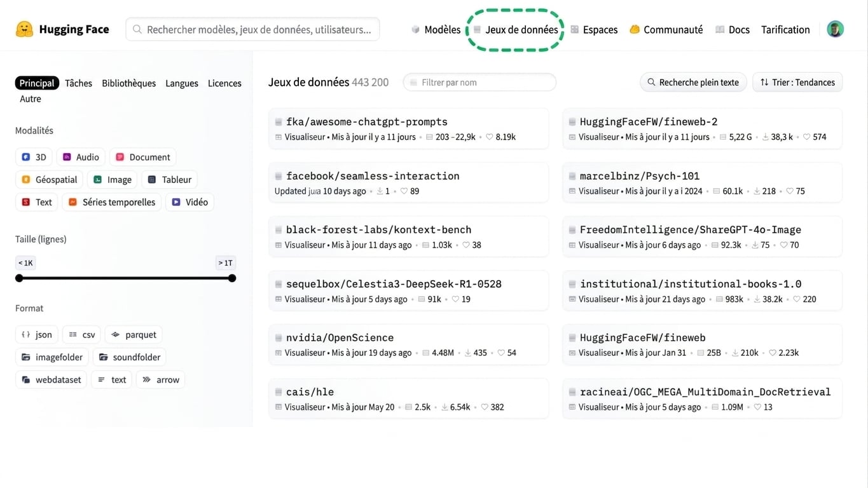Open the nvidia/OpenScience dataset
868x488 pixels.
tap(408, 344)
